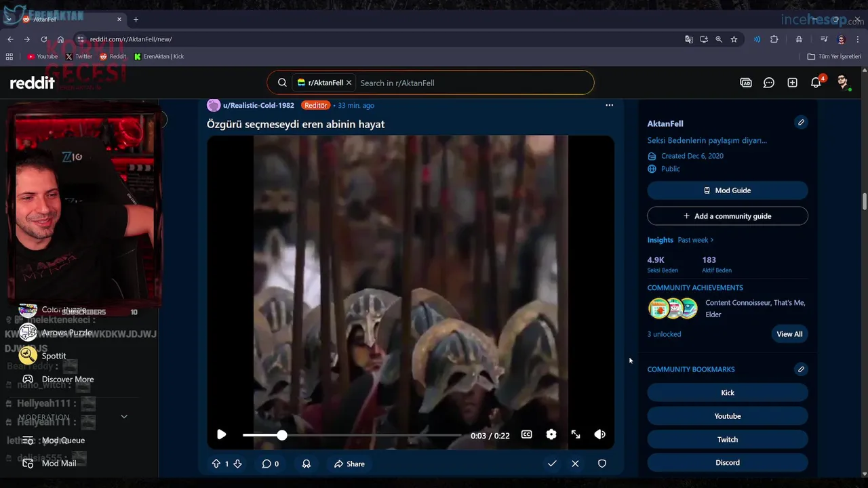Click the address bar URL
This screenshot has height=488, width=868.
131,39
